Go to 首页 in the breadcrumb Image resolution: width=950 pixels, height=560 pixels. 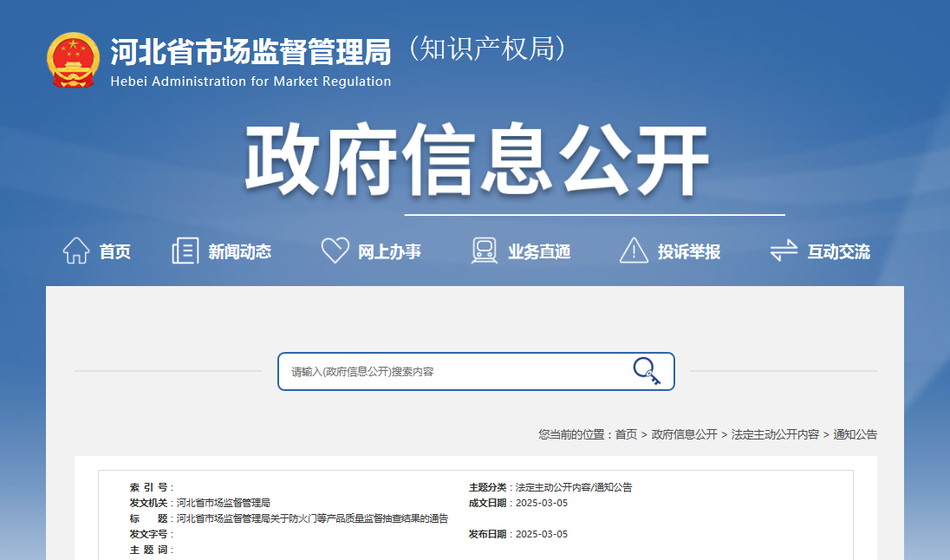coord(626,434)
